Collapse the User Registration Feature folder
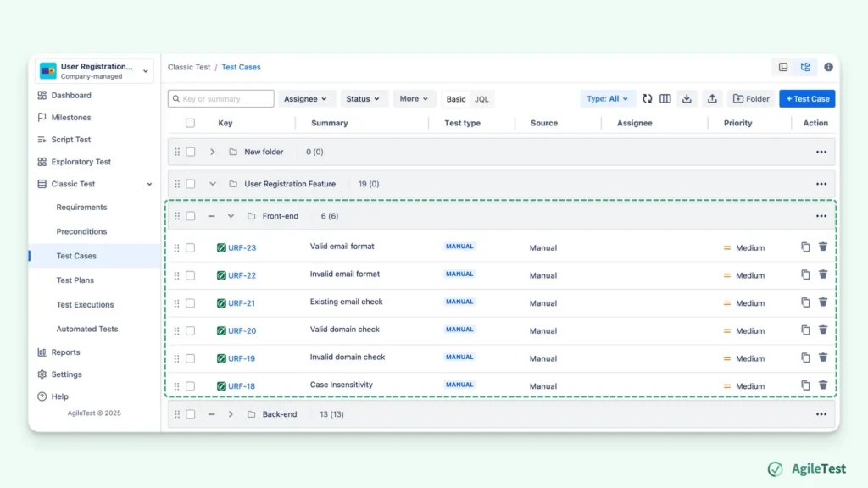Viewport: 868px width, 488px height. [x=212, y=184]
